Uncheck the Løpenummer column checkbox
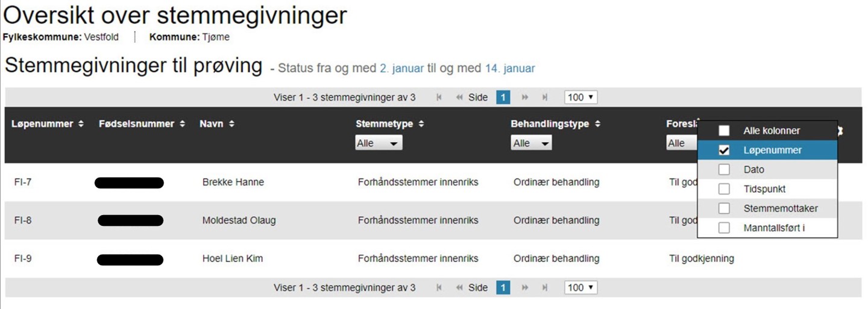 pos(724,151)
